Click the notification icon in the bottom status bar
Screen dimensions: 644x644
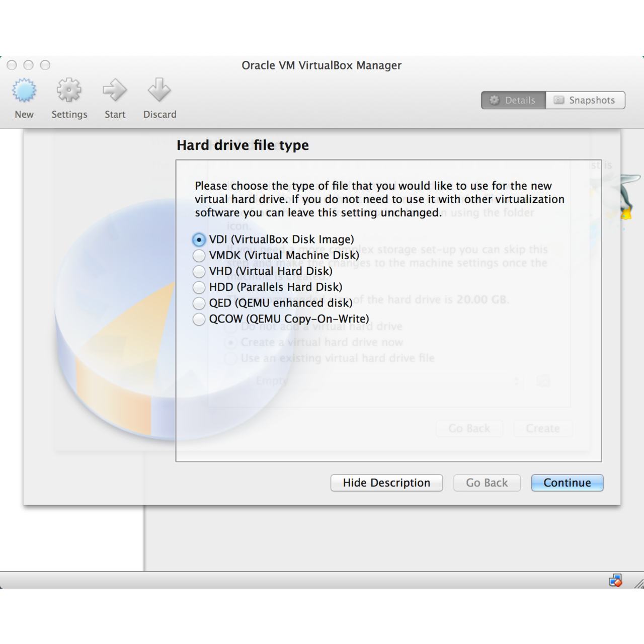(x=615, y=580)
